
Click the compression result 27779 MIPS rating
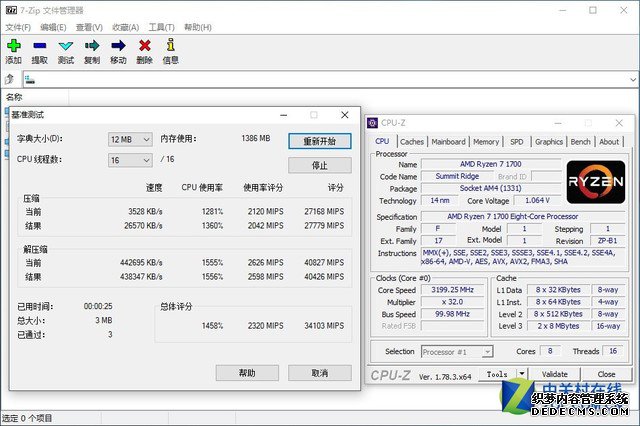pos(324,226)
